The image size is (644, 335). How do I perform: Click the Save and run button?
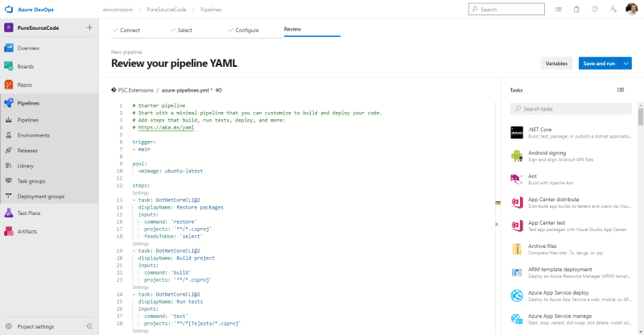pyautogui.click(x=599, y=64)
